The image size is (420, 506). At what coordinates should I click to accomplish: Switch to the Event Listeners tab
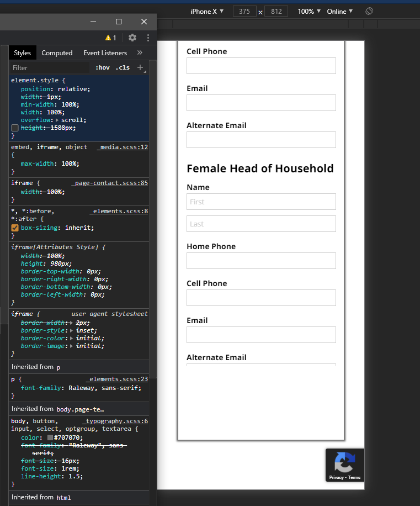(x=105, y=53)
